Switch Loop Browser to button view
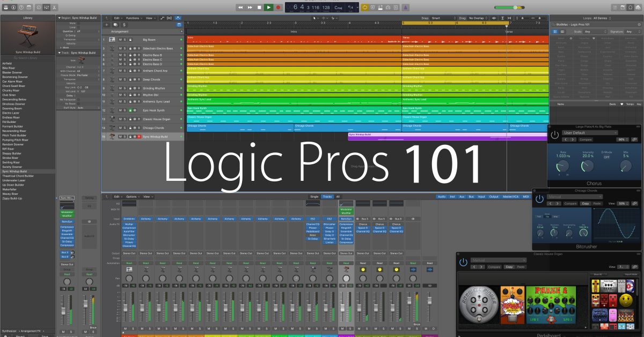 [554, 32]
